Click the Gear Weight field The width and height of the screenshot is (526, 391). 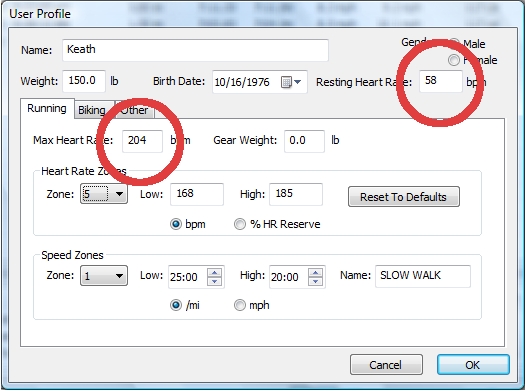(304, 141)
